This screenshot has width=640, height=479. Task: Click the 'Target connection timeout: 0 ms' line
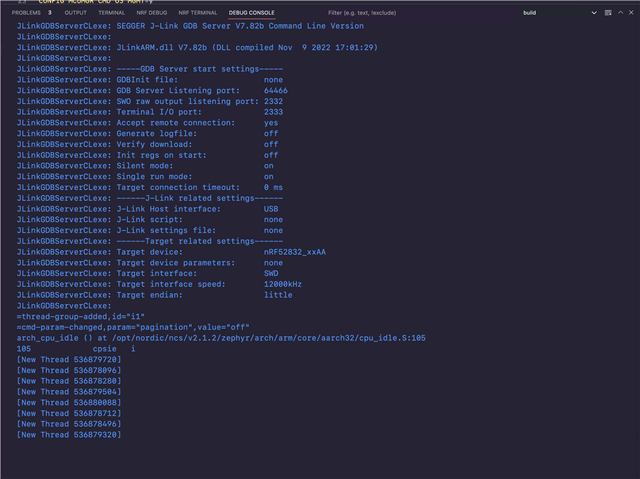tap(150, 187)
